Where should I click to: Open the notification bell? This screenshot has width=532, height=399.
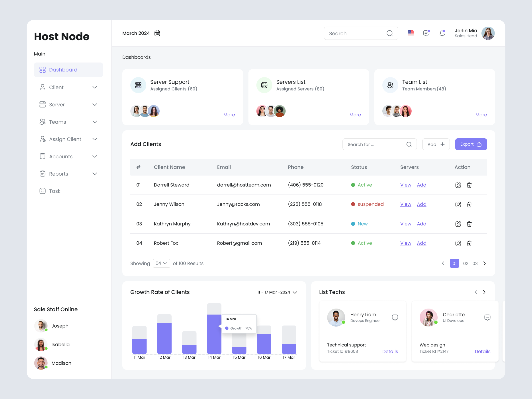tap(442, 33)
